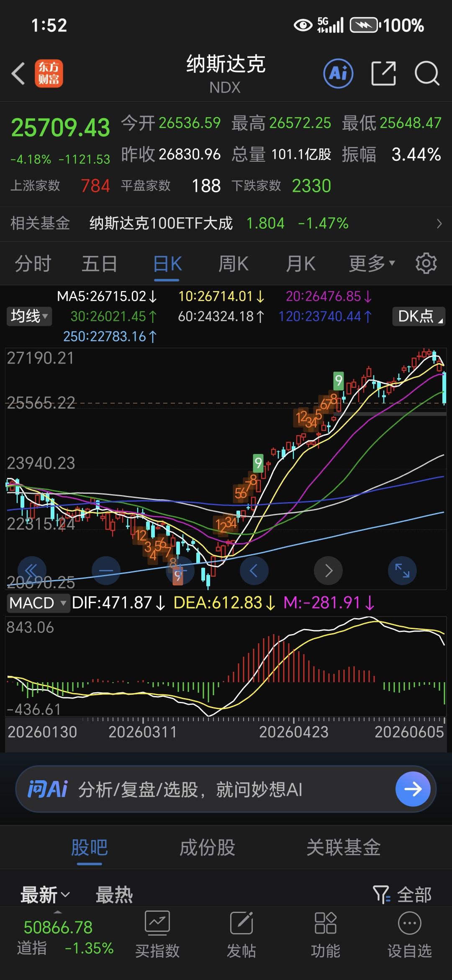Open 纳斯达克100ETF大成 fund link
Screen dimensions: 452x980
tap(161, 223)
